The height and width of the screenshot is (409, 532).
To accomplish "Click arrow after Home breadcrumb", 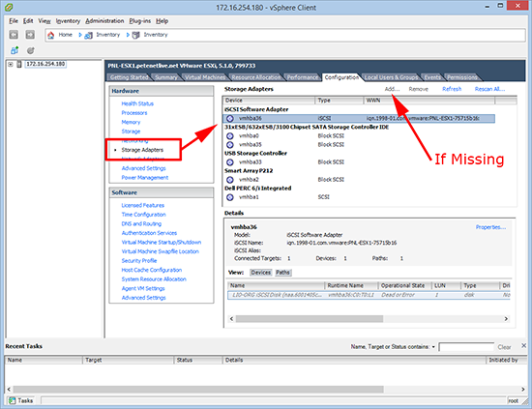I will tap(80, 35).
